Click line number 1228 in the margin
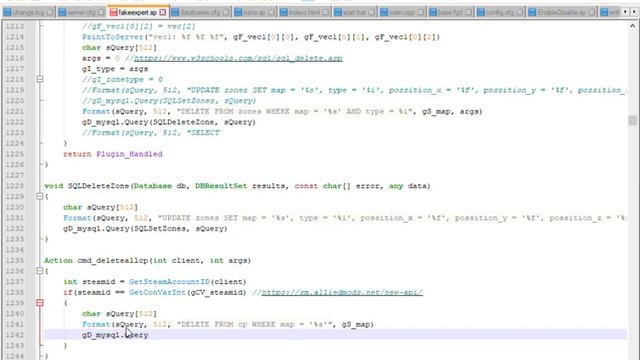The image size is (640, 360). (x=15, y=186)
